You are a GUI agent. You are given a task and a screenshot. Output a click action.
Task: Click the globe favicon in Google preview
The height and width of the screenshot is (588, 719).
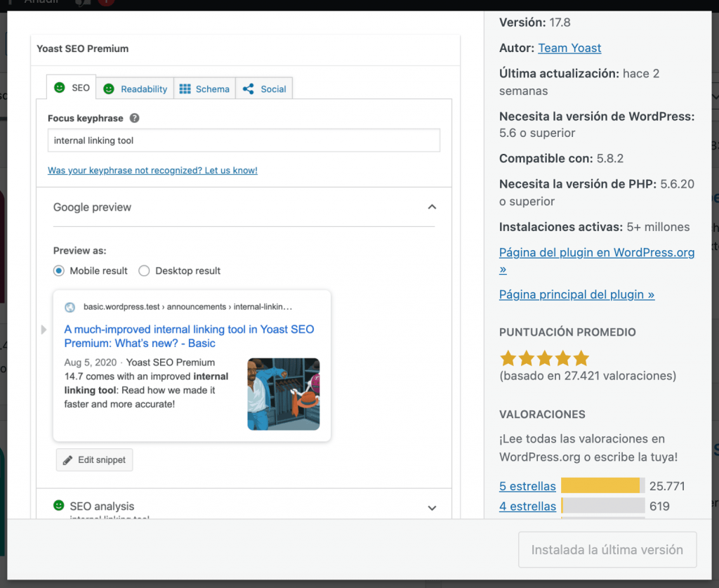point(70,307)
